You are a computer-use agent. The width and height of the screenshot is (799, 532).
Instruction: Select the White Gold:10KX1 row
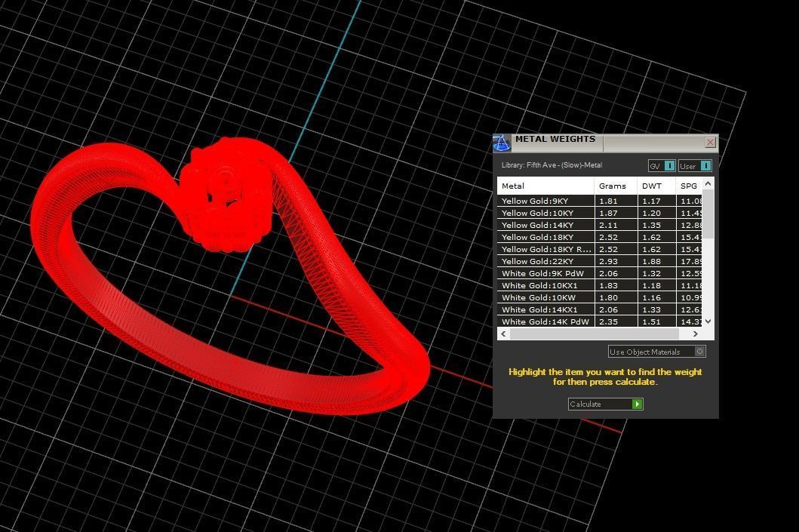click(600, 285)
